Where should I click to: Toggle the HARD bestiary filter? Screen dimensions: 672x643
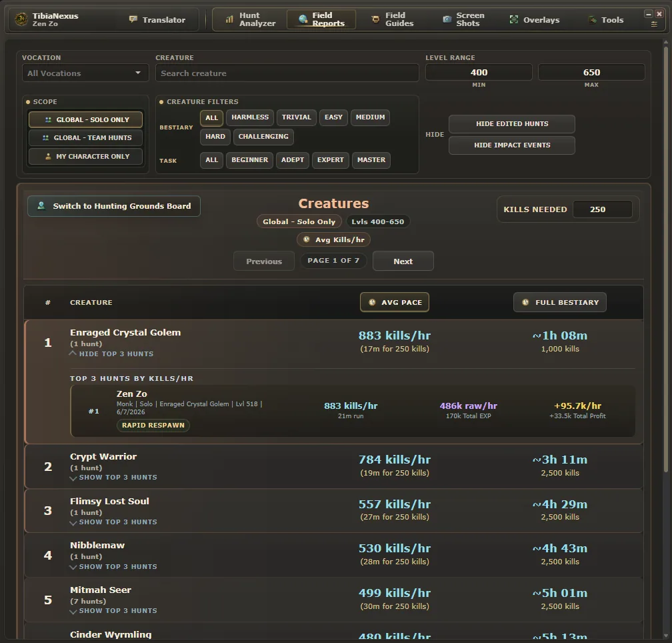click(215, 137)
